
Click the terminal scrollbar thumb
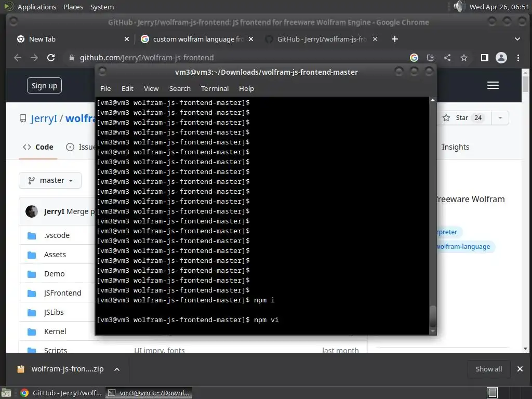click(x=433, y=316)
